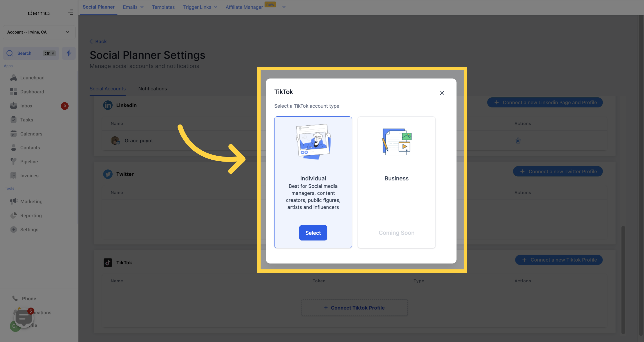Open the Dashboard icon in sidebar
Viewport: 644px width, 342px height.
pyautogui.click(x=14, y=92)
